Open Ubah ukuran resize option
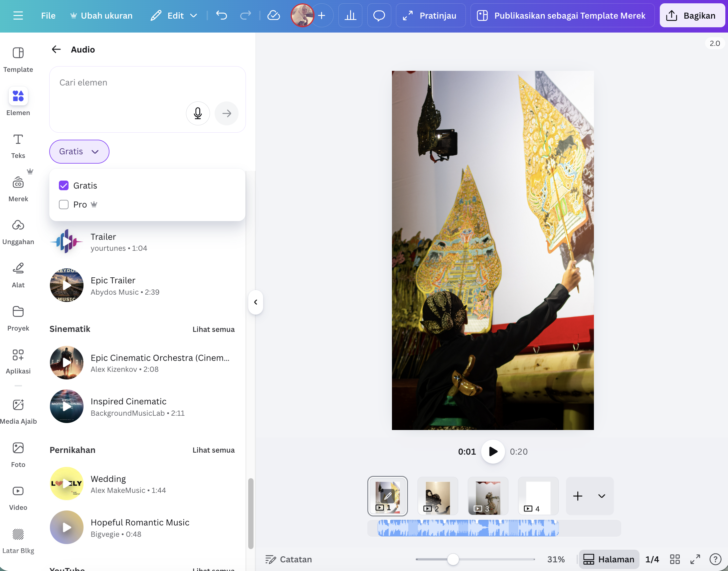 click(x=101, y=16)
